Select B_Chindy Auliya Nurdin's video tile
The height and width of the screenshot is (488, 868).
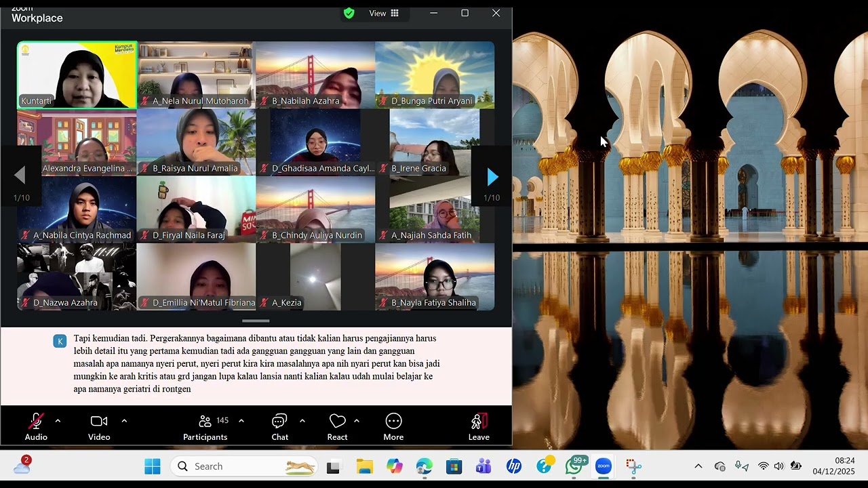coord(315,209)
